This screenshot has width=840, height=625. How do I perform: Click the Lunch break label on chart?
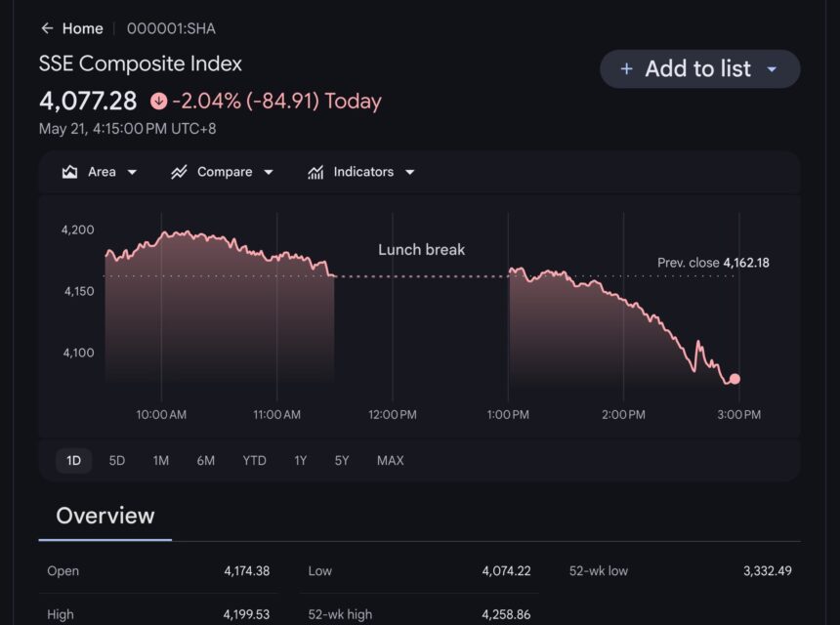tap(422, 250)
